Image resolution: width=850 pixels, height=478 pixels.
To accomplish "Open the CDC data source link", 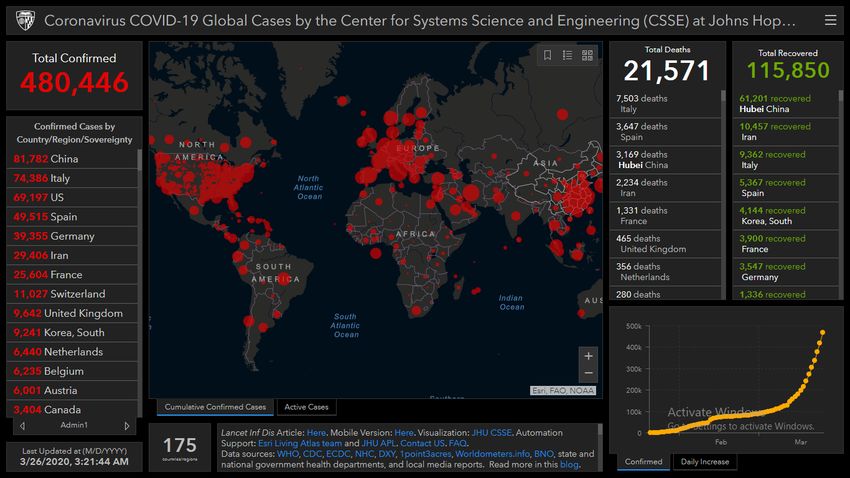I will [x=312, y=454].
